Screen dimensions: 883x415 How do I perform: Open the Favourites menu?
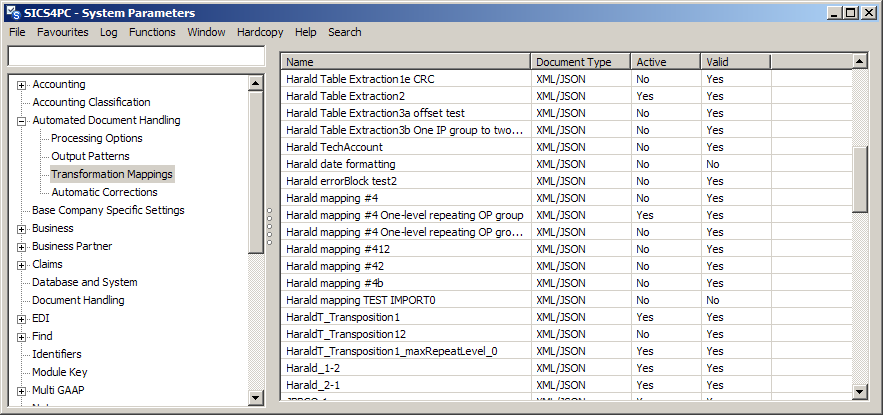point(63,32)
